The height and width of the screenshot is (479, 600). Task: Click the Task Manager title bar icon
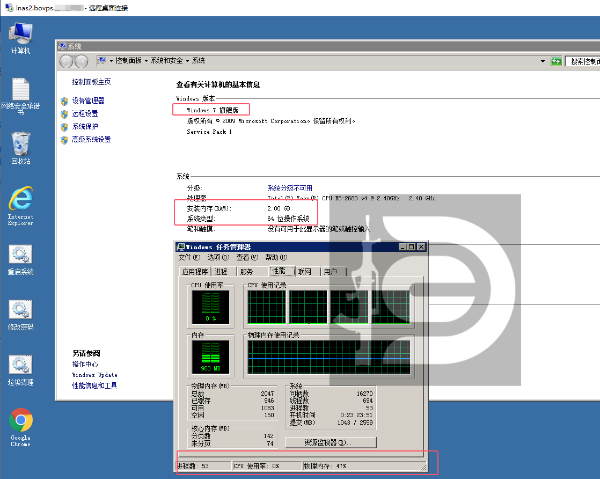click(181, 247)
